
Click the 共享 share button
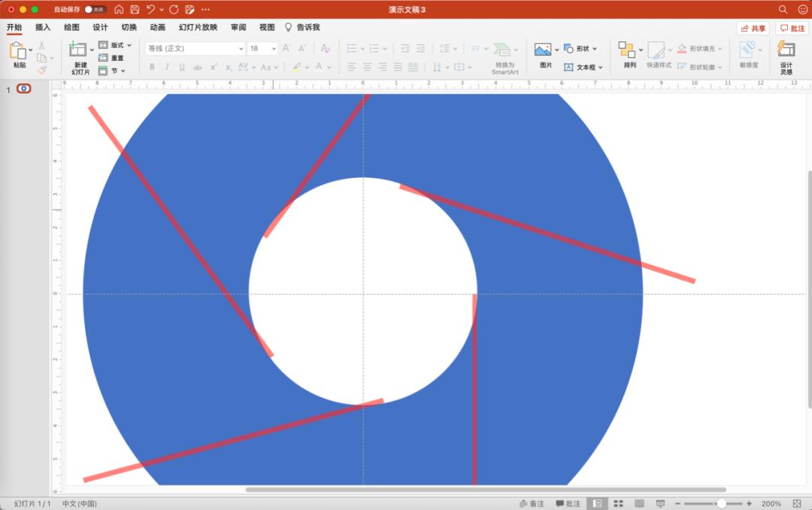753,28
